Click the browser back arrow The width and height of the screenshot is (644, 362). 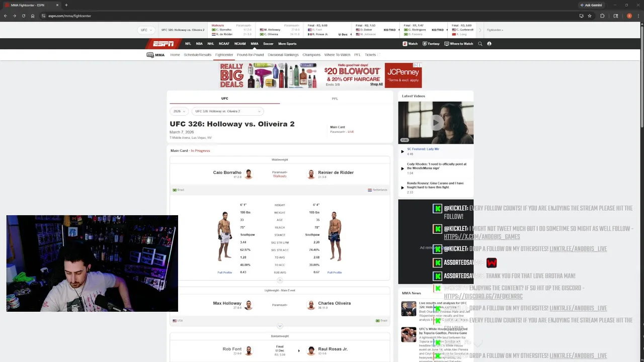5,16
